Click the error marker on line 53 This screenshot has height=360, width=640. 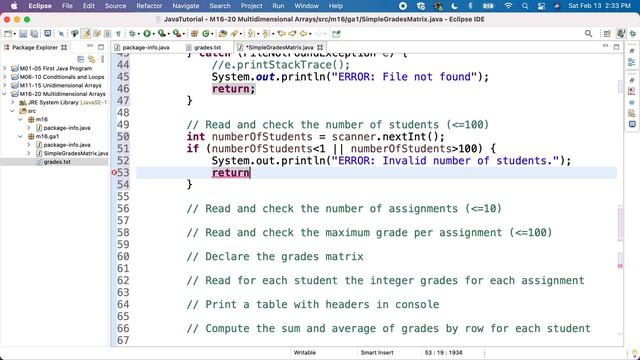pyautogui.click(x=114, y=173)
